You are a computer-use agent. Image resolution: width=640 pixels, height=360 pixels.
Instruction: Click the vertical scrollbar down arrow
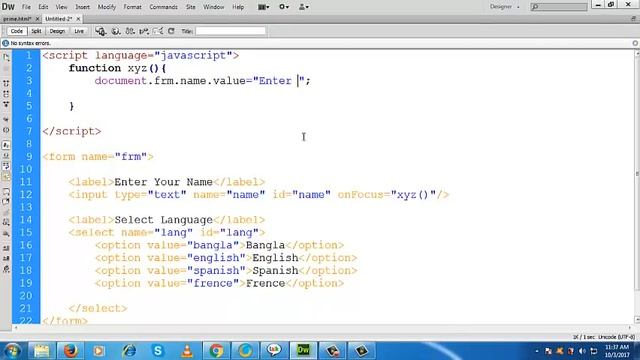(637, 320)
